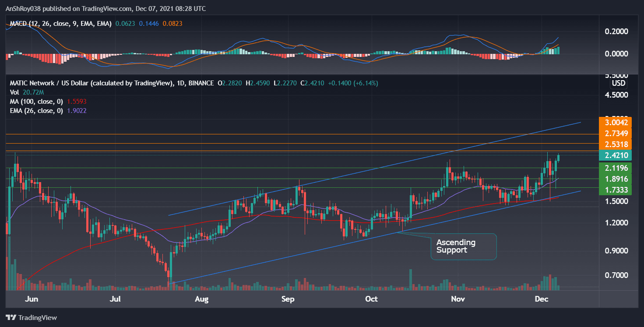Click the TradingView logo
The width and height of the screenshot is (644, 327).
point(31,317)
